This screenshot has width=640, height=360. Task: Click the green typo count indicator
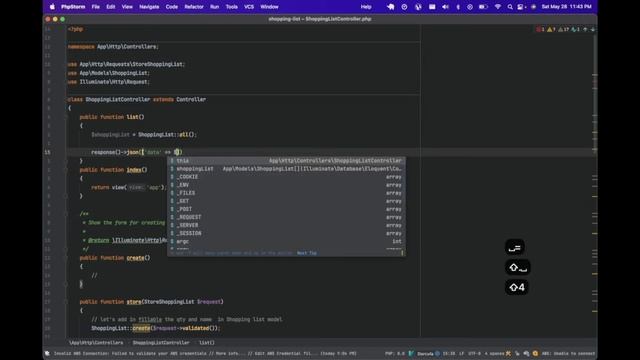click(x=575, y=29)
